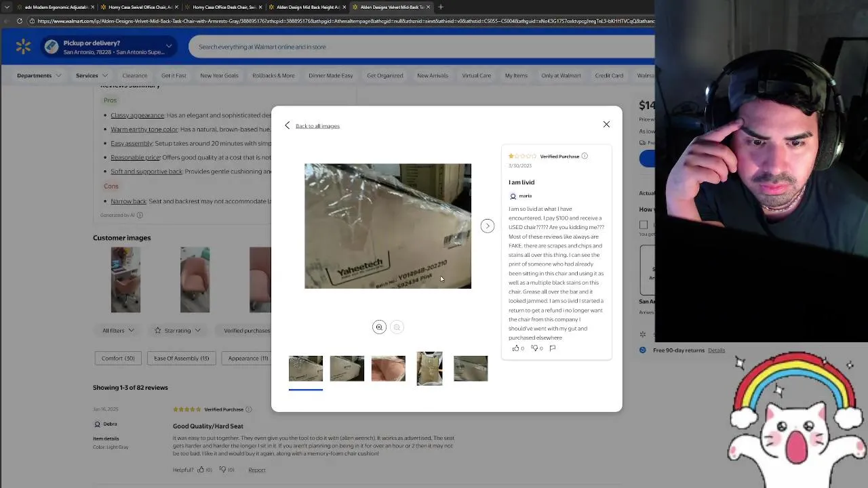Open Get Organized menu item
The width and height of the screenshot is (868, 488).
pos(385,75)
